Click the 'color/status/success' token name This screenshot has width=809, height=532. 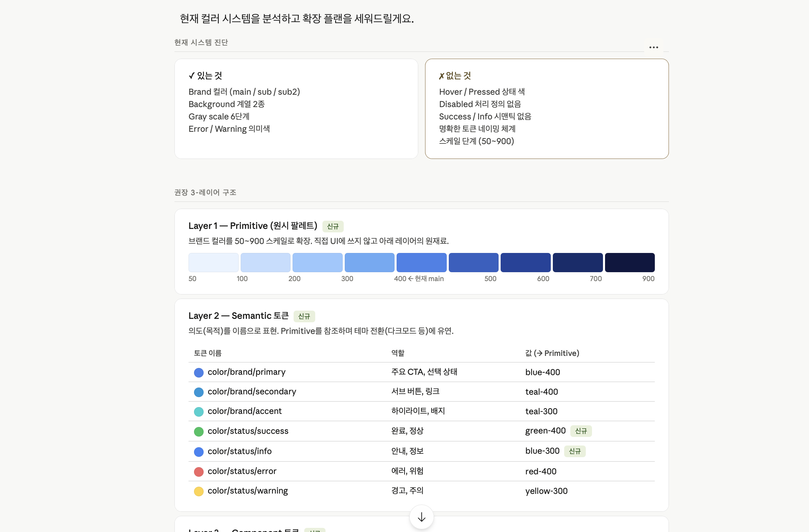coord(248,431)
